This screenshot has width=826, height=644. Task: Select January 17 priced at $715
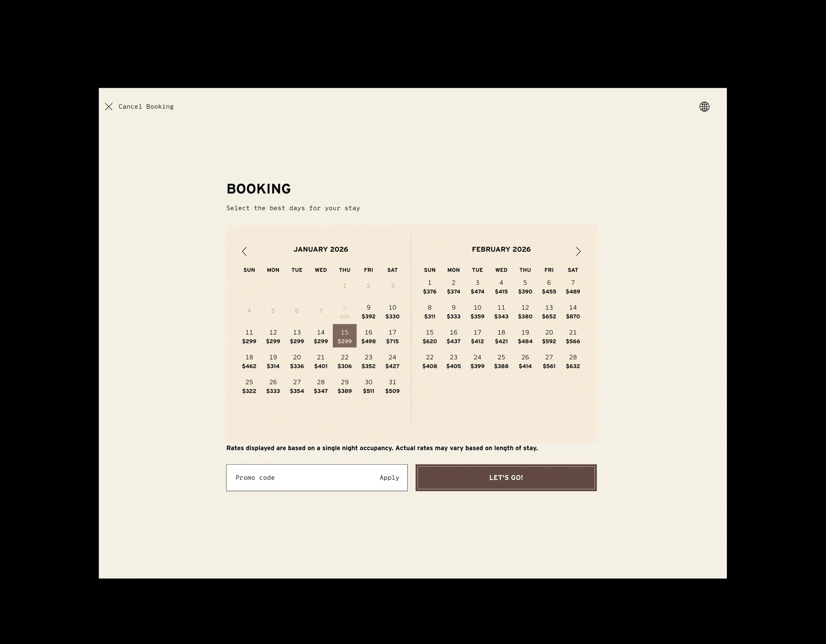(392, 336)
